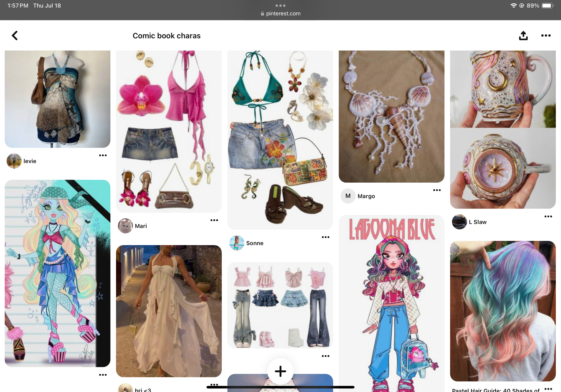
Task: Tap the username Mari
Action: point(141,226)
